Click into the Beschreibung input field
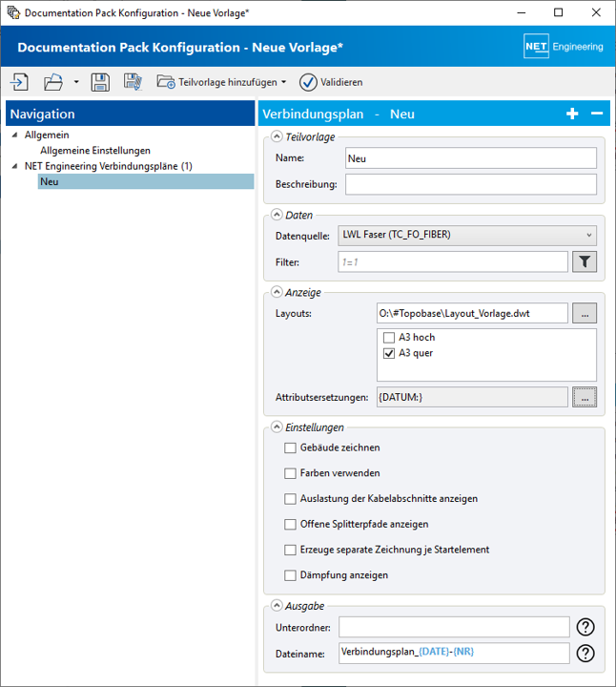 [471, 184]
